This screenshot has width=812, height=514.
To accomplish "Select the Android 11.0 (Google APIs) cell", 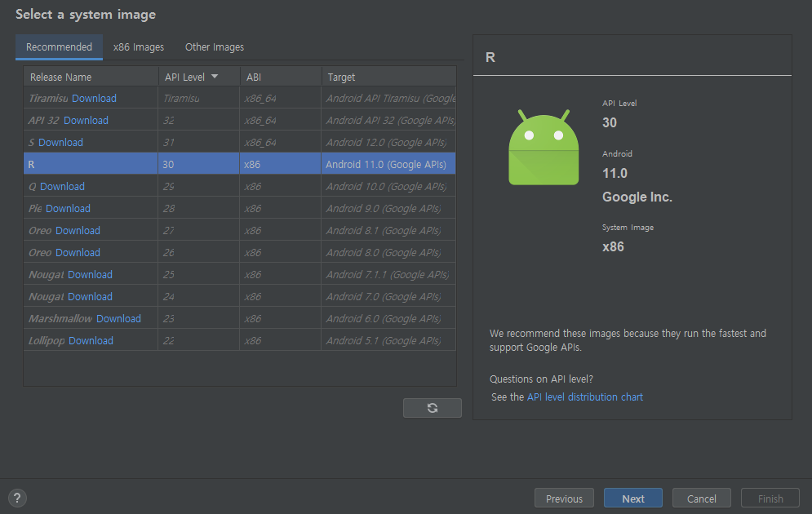I will pos(388,164).
